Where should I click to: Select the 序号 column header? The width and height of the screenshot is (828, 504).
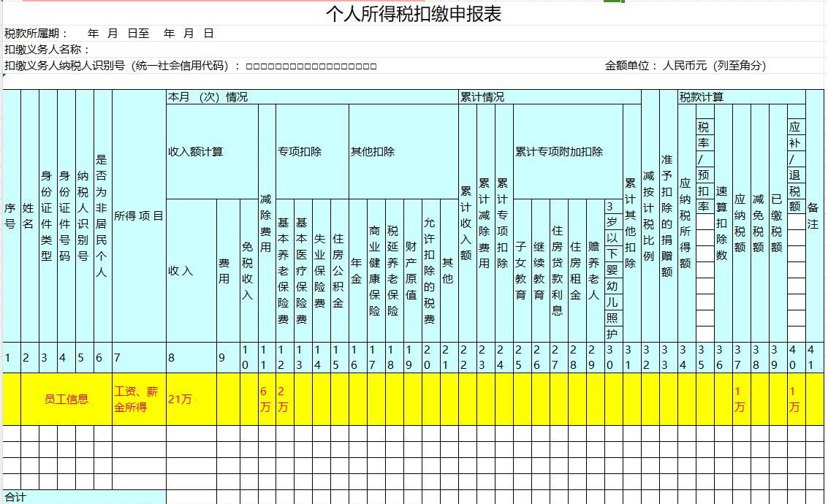click(10, 215)
